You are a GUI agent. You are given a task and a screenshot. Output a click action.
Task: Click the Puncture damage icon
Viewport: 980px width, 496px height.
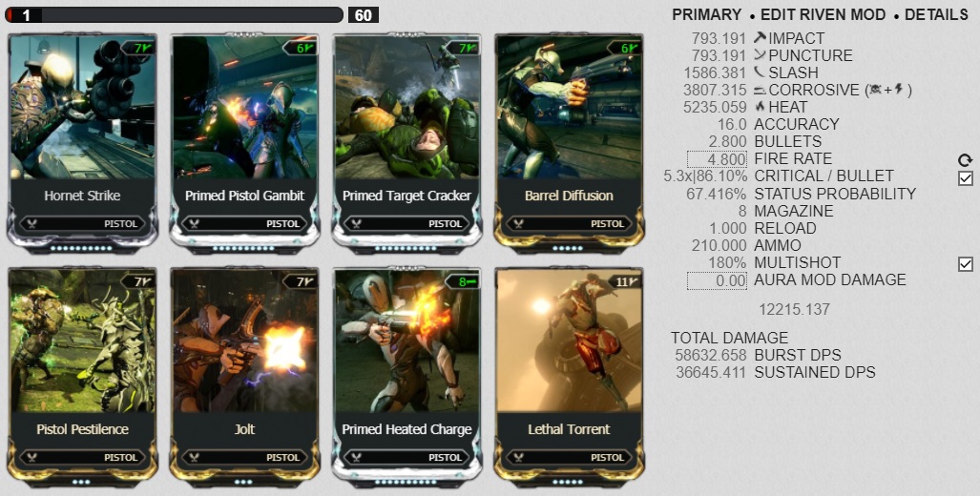760,55
